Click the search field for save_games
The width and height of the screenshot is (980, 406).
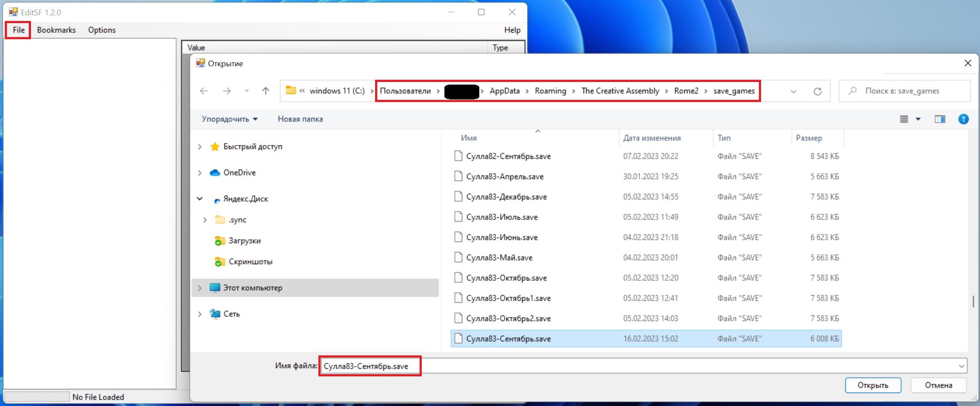tap(909, 91)
